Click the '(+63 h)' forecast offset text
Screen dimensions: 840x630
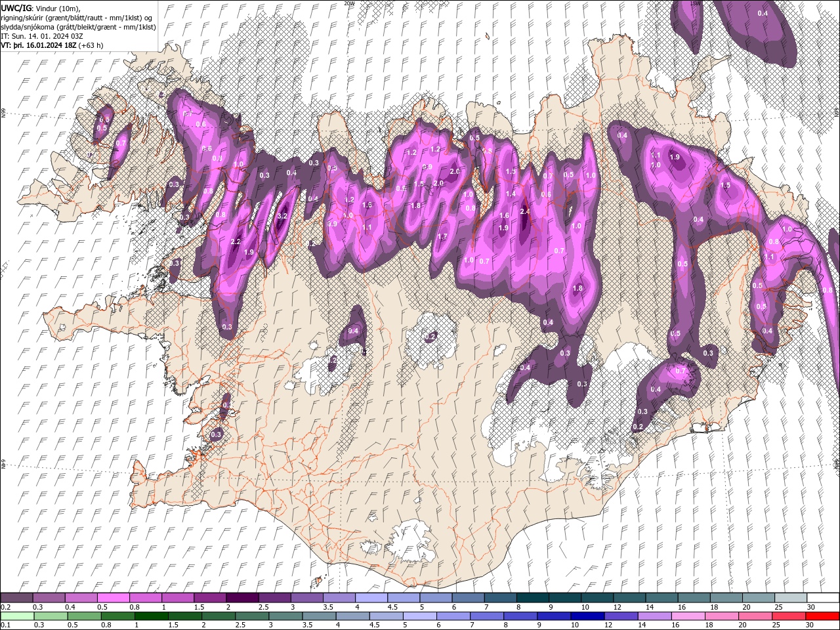point(91,45)
